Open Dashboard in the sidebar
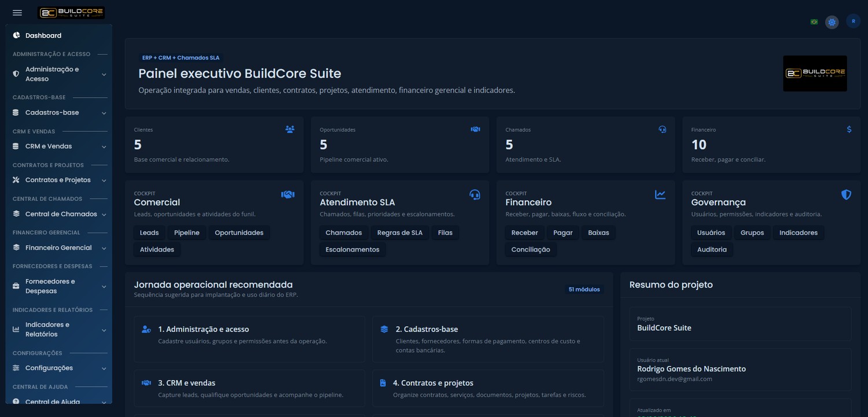The height and width of the screenshot is (417, 868). click(x=59, y=35)
